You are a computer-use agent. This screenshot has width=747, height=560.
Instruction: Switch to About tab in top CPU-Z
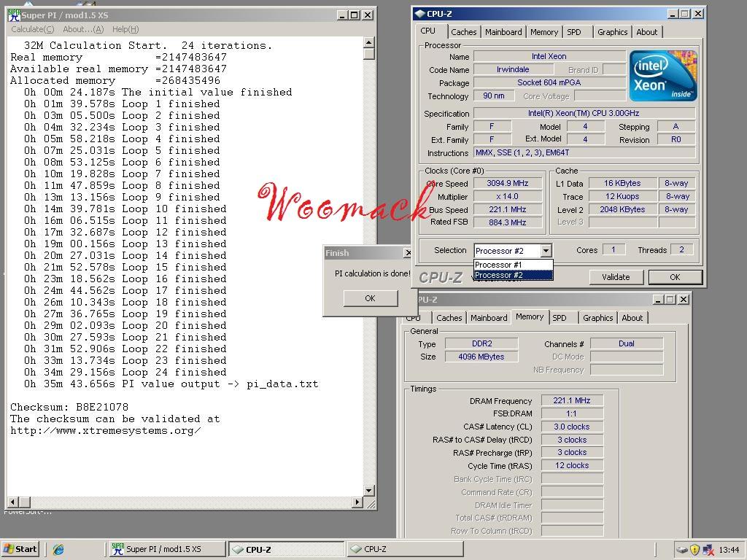click(646, 32)
